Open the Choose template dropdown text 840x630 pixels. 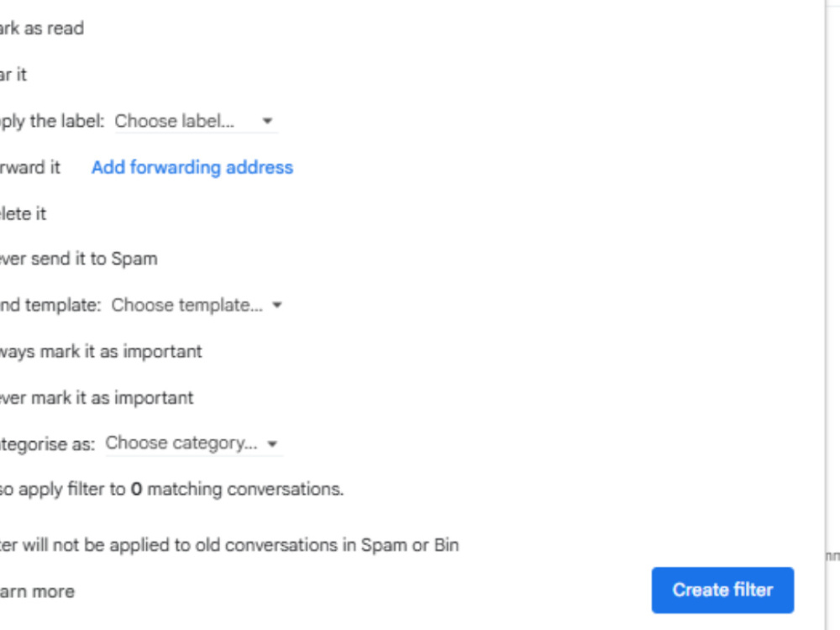pos(187,306)
